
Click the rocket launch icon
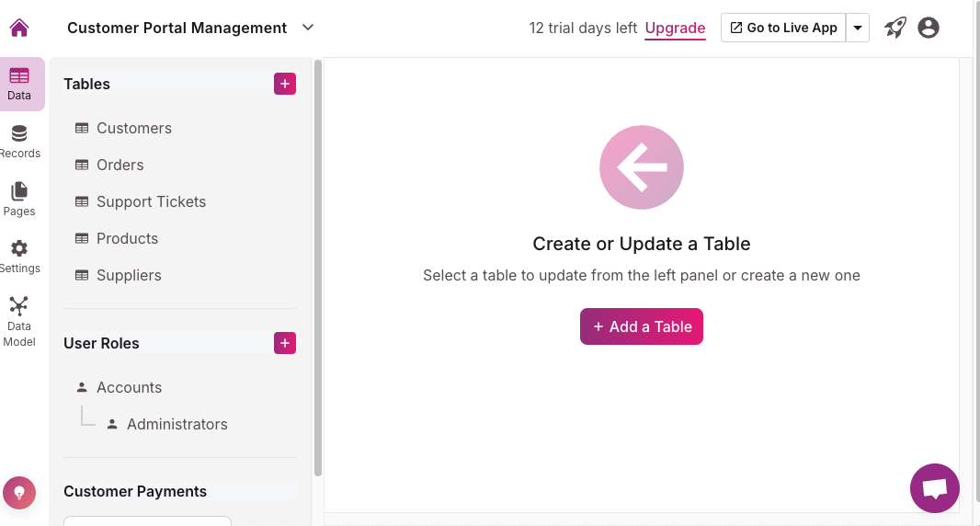[x=895, y=28]
